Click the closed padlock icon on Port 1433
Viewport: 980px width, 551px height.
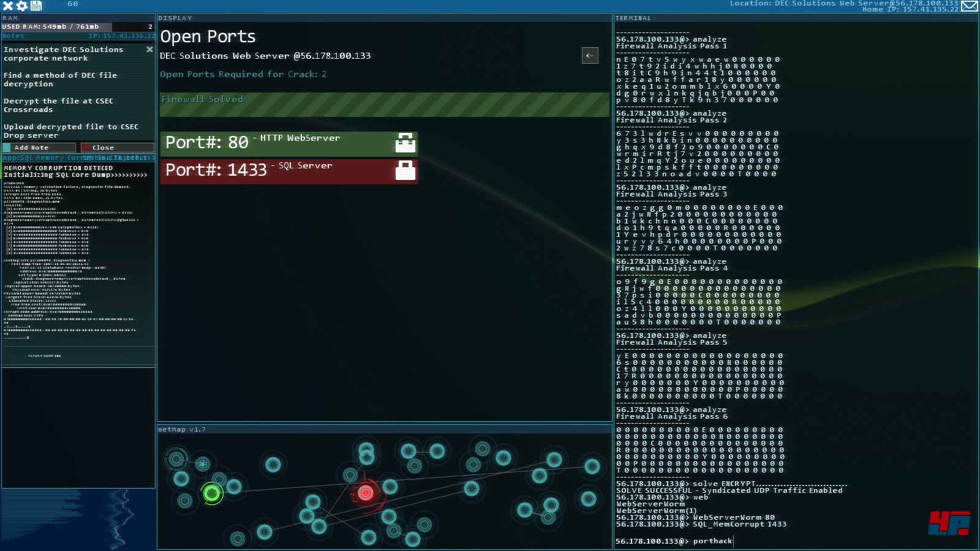[405, 170]
